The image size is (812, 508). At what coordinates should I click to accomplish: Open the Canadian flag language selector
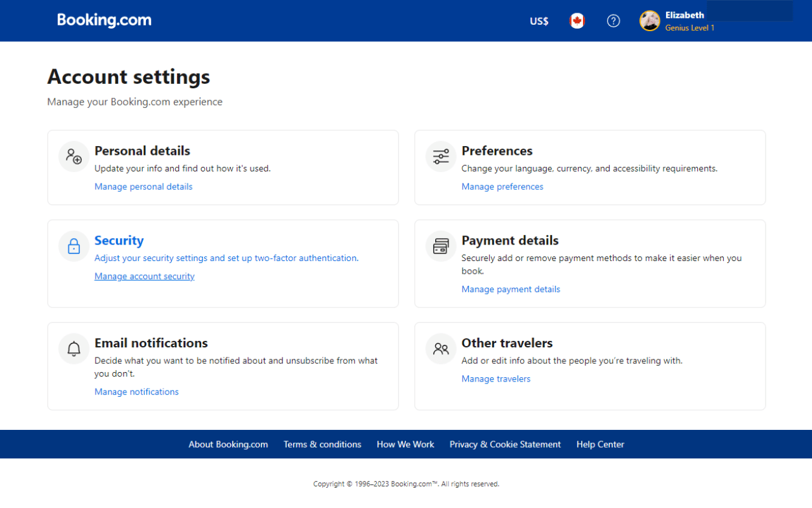(577, 20)
